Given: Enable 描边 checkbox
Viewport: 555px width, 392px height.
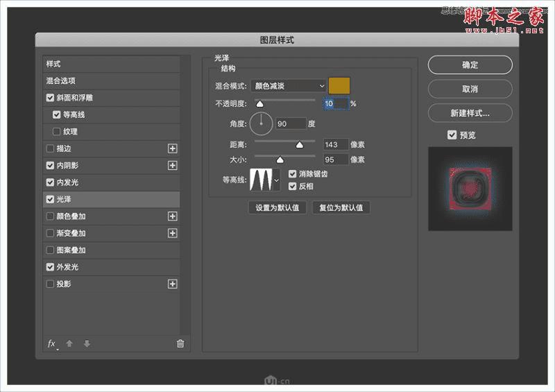Looking at the screenshot, I should pyautogui.click(x=50, y=148).
